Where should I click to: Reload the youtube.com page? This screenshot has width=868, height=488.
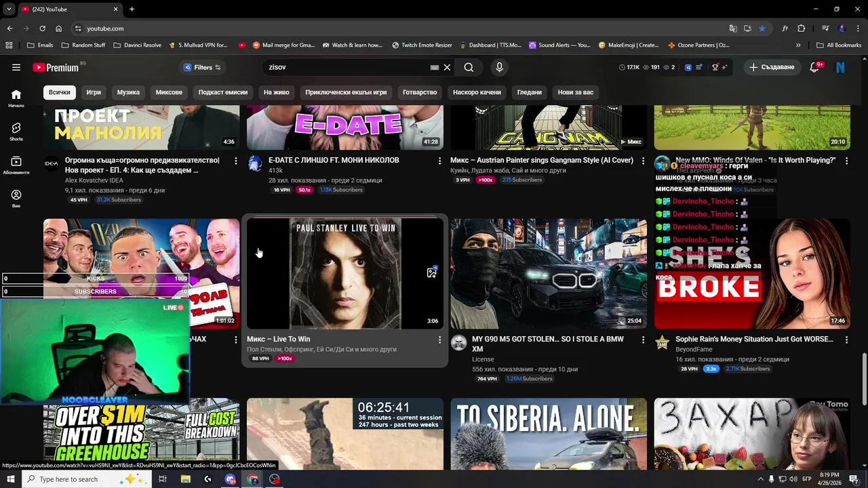pyautogui.click(x=42, y=28)
